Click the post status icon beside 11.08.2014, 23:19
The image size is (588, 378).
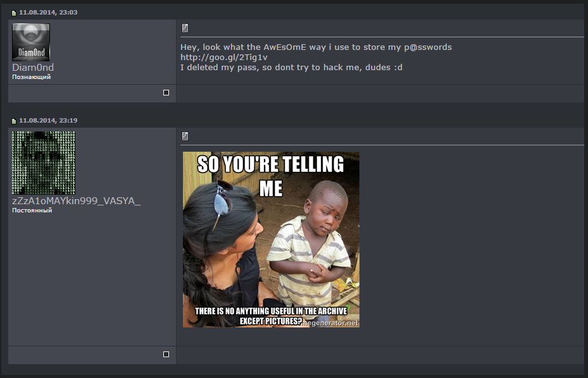click(14, 121)
